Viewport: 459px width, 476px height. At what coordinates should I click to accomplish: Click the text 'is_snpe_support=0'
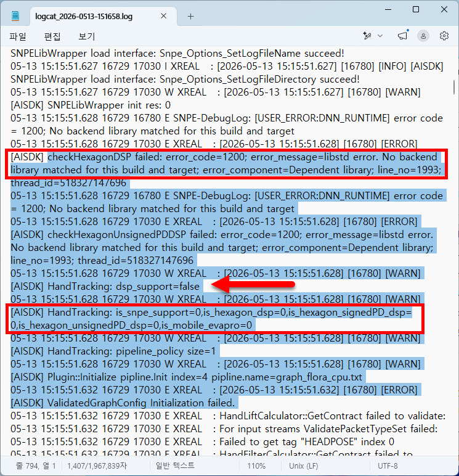(x=159, y=313)
